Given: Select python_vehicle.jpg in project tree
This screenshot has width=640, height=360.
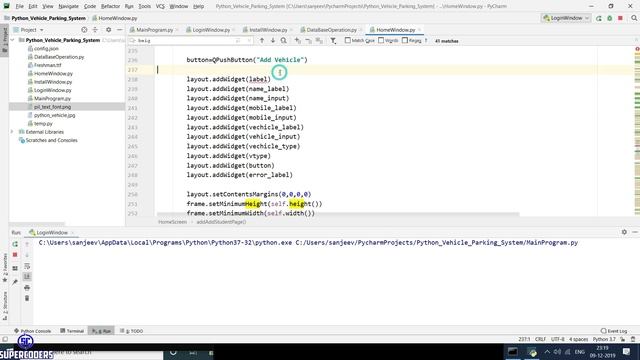Looking at the screenshot, I should pyautogui.click(x=54, y=115).
